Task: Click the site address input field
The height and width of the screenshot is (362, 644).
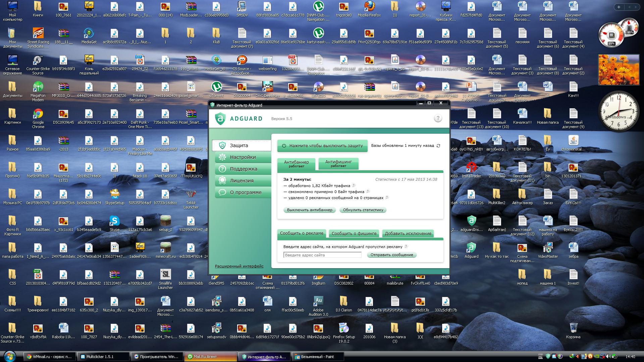Action: [322, 255]
